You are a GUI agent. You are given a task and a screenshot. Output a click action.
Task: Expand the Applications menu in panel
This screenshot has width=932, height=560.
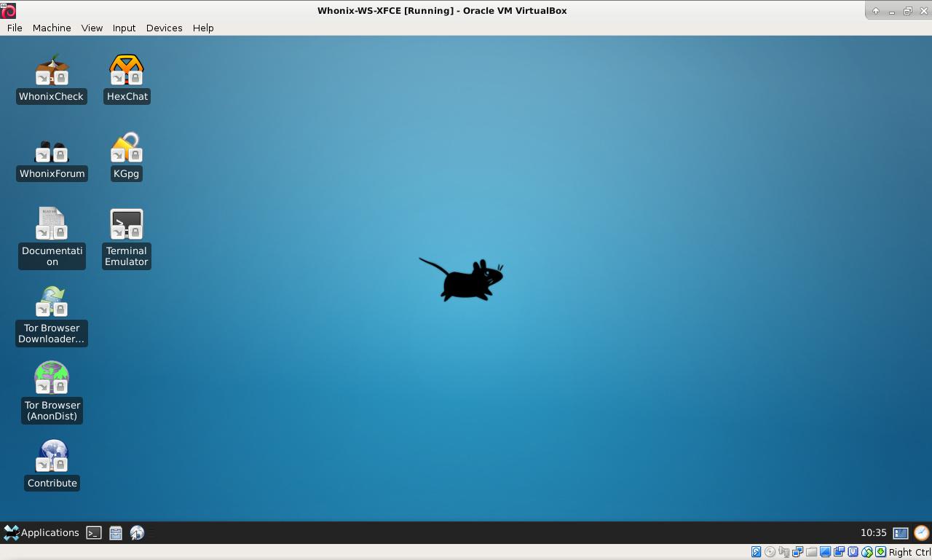click(42, 533)
